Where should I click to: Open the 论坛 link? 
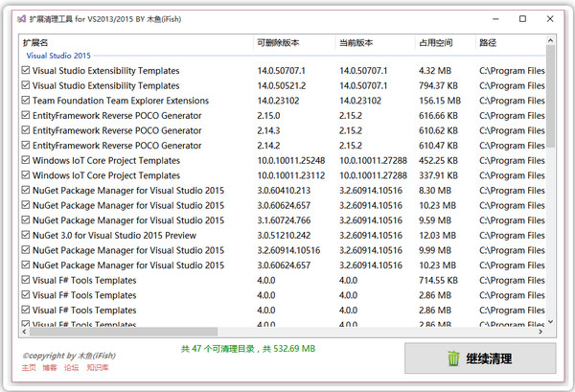pos(71,368)
